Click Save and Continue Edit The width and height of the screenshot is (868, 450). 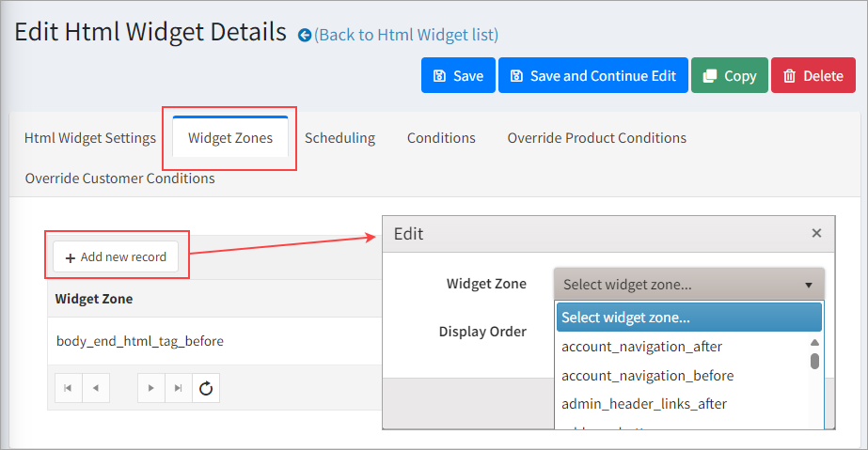pyautogui.click(x=592, y=76)
